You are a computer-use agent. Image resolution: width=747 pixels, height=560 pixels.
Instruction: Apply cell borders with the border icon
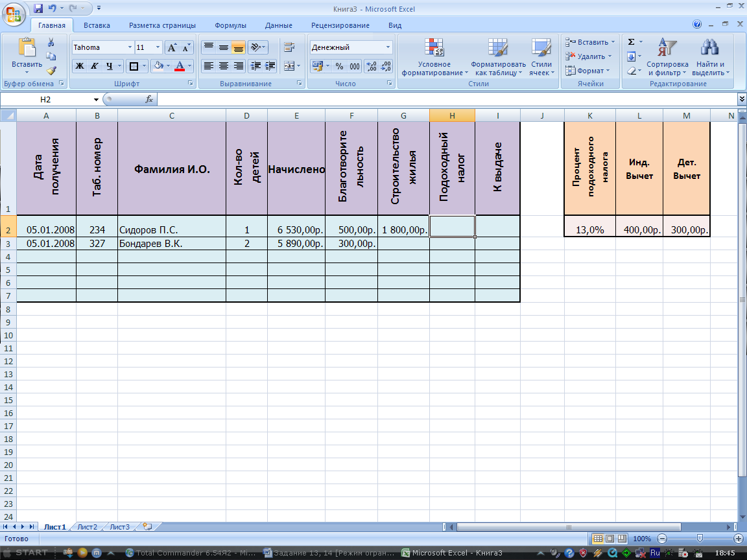pos(134,66)
